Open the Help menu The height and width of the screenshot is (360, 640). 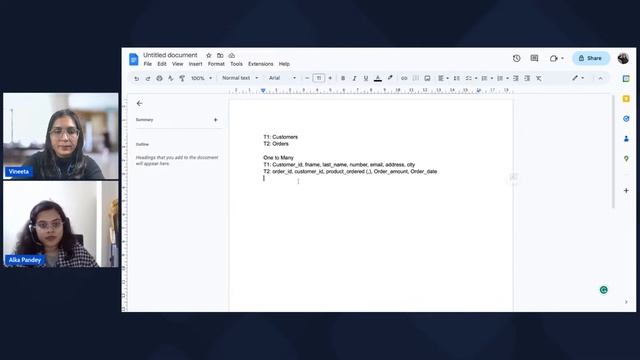coord(284,64)
